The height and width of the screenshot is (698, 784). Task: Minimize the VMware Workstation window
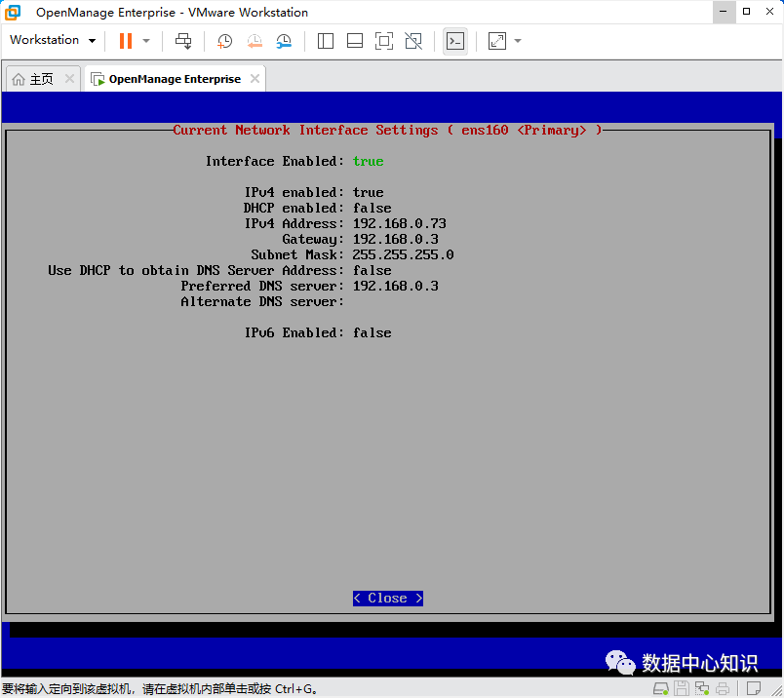(724, 12)
